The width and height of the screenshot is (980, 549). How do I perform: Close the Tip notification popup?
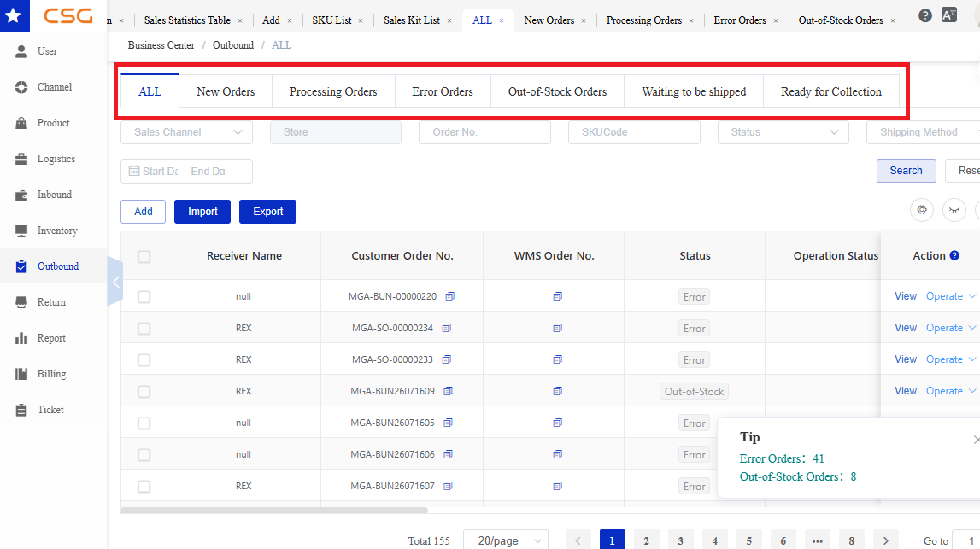tap(977, 440)
